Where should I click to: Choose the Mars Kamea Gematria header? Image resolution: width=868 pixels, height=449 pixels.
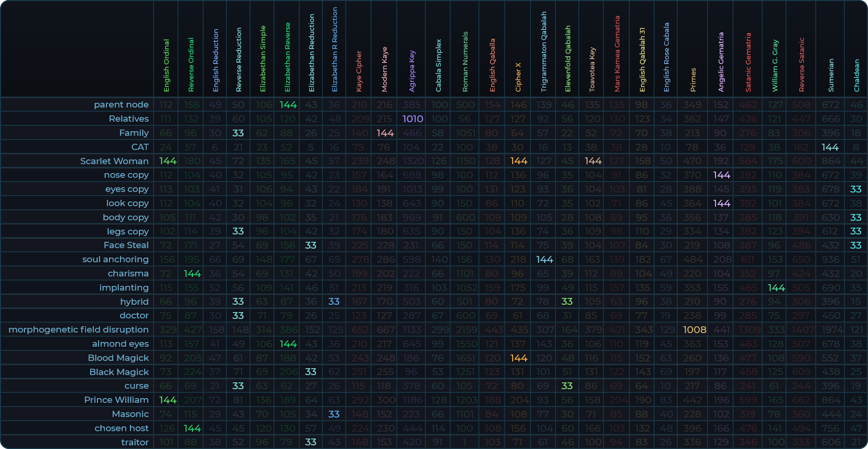617,54
